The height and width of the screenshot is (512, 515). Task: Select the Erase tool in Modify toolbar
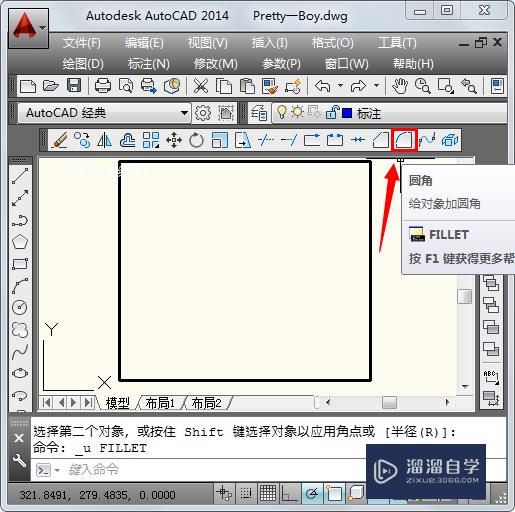[x=59, y=140]
